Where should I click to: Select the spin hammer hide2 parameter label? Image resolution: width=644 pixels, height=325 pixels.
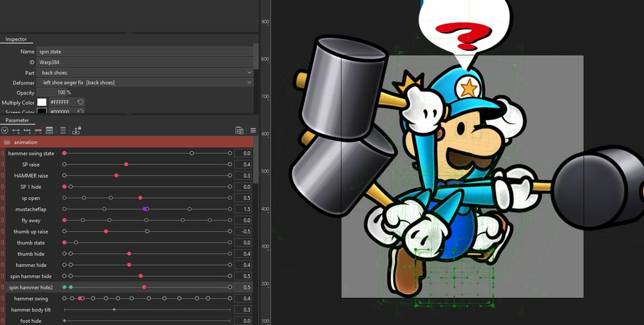(x=31, y=287)
